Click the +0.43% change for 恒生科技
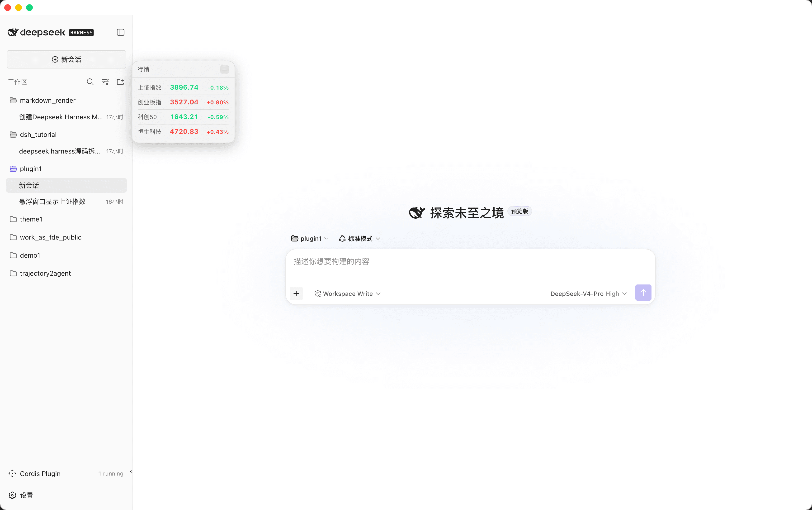812x510 pixels. [x=217, y=132]
